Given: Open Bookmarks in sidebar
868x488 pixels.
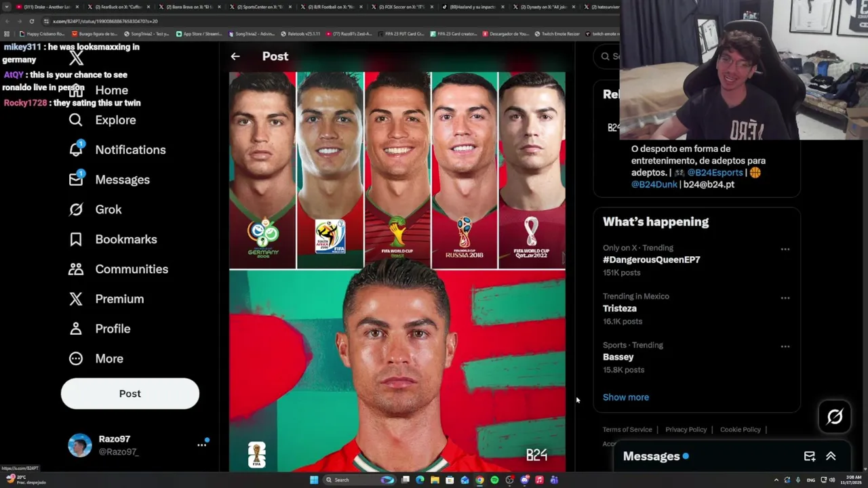Looking at the screenshot, I should click(113, 239).
